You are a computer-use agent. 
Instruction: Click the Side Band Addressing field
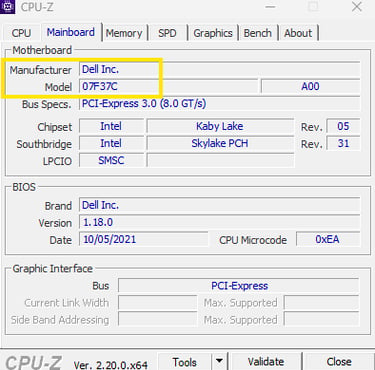point(158,320)
